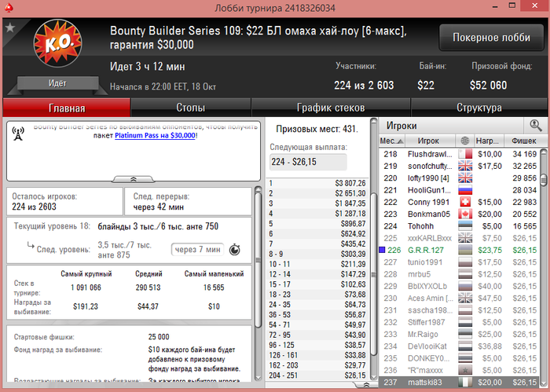Click the players list vertical scrollbar thumb
Viewport: 550px width, 392px height.
(544, 180)
